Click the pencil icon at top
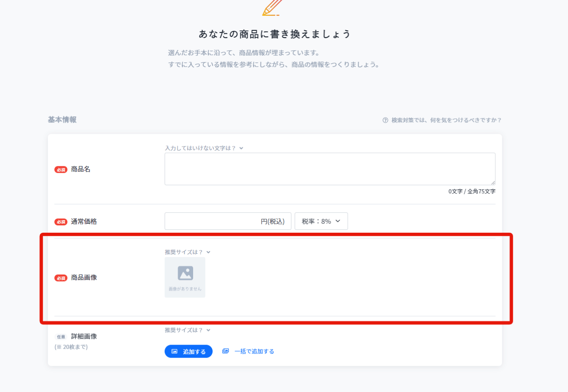Screen dimensions: 568x392 272,8
